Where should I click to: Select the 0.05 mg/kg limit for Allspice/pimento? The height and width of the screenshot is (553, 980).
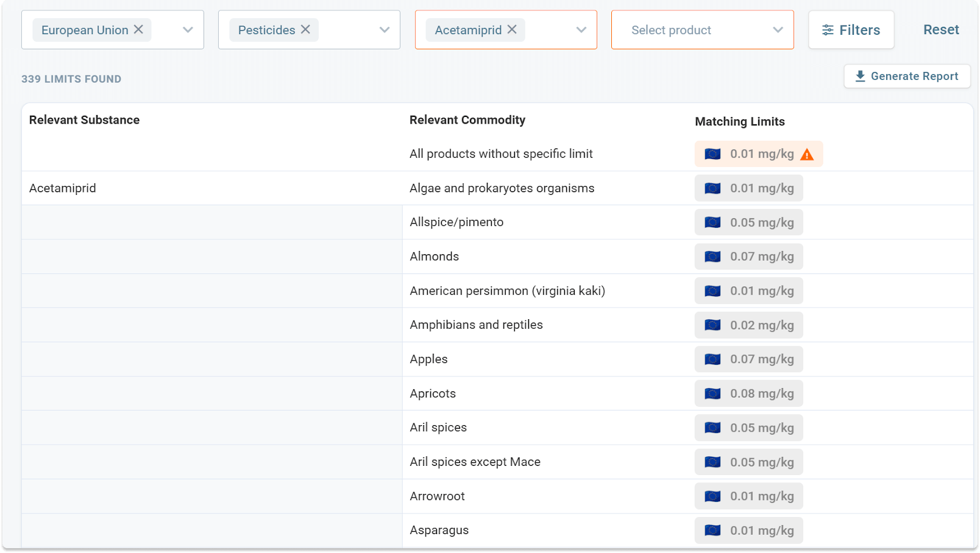761,223
